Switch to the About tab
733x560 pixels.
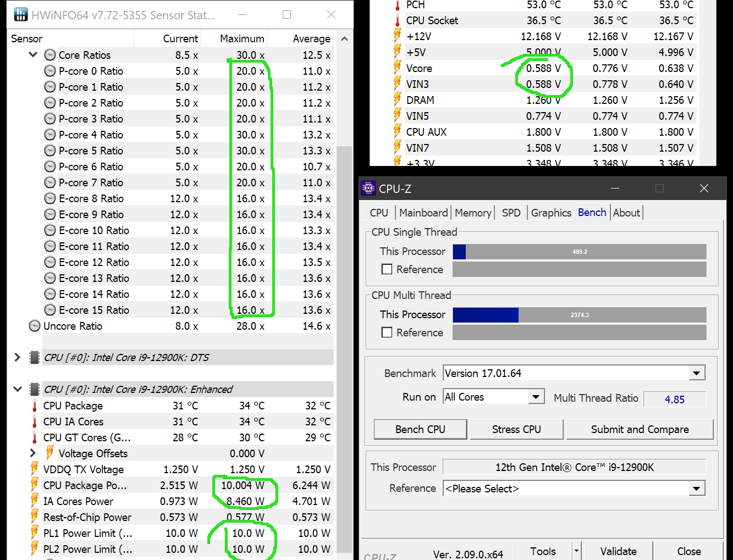[627, 213]
